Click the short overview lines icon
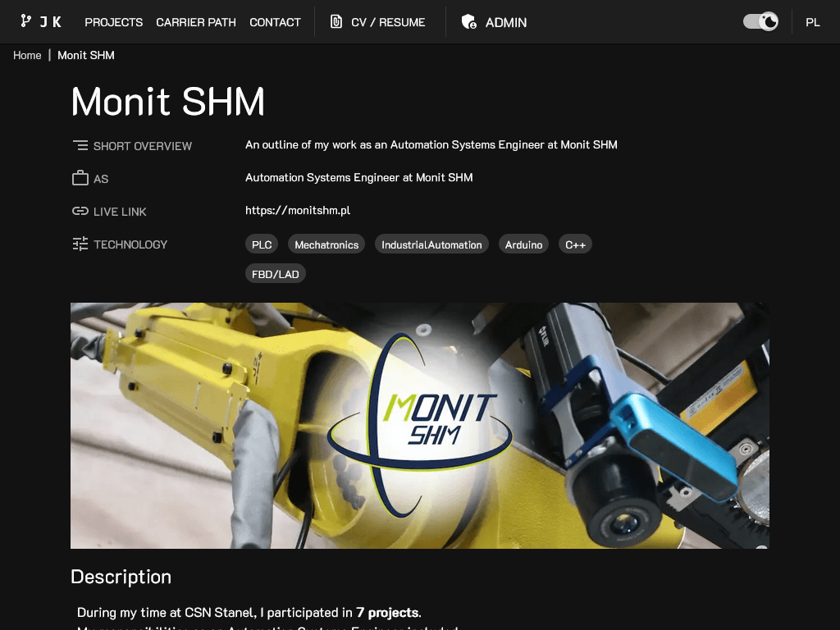 [80, 145]
